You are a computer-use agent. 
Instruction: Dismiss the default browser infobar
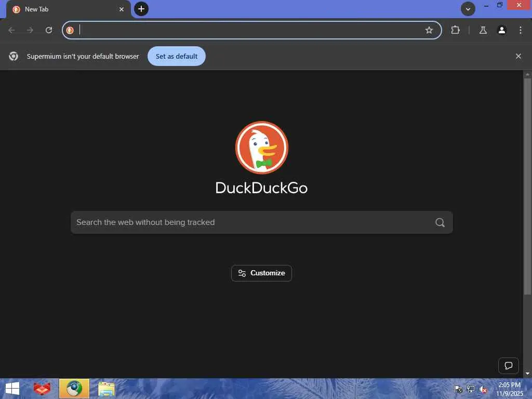pyautogui.click(x=518, y=56)
